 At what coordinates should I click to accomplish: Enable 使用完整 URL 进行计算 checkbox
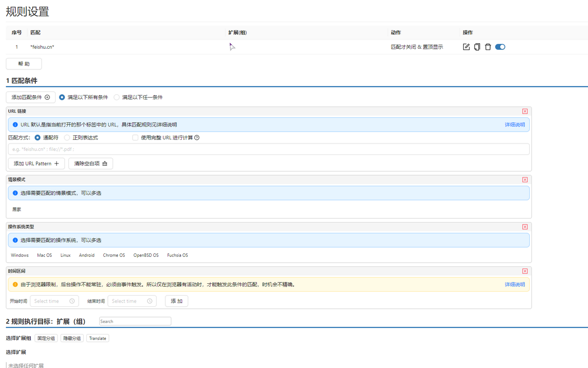point(135,137)
